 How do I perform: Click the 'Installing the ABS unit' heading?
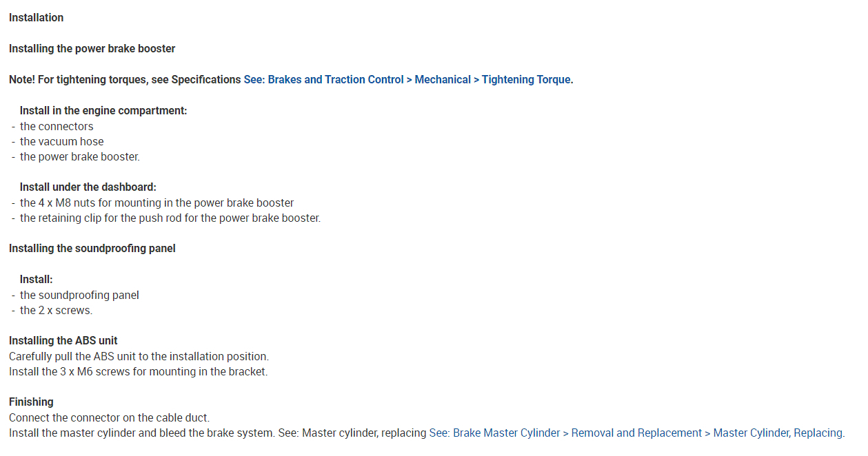63,341
